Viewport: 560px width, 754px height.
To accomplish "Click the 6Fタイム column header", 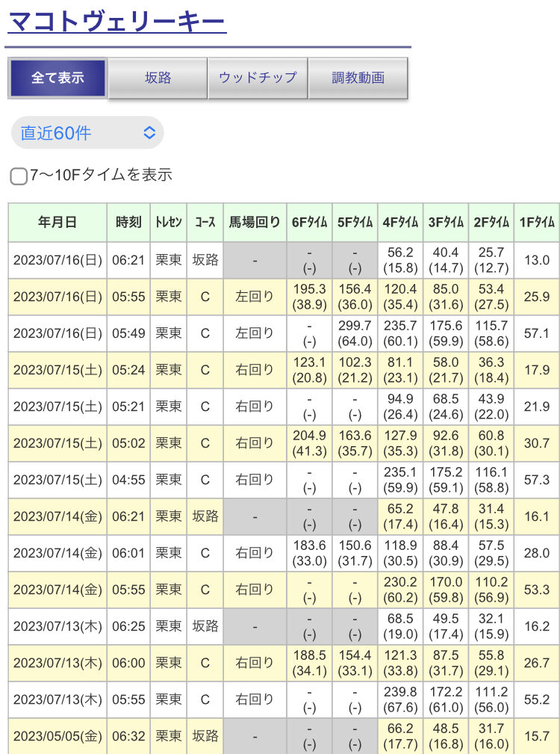I will [x=310, y=222].
